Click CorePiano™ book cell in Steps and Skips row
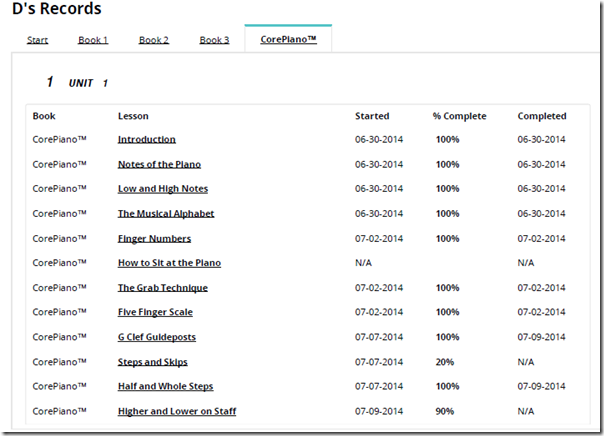Image resolution: width=604 pixels, height=436 pixels. [59, 362]
